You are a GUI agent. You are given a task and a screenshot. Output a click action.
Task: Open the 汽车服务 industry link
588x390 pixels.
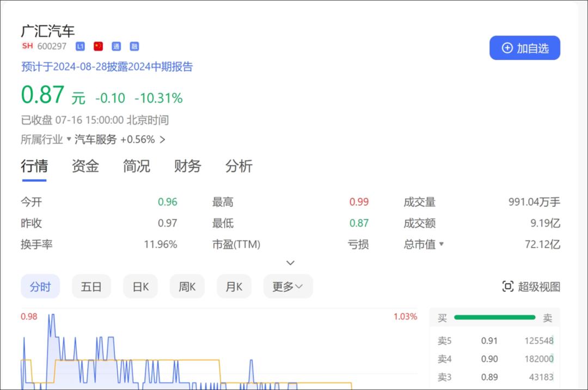click(96, 139)
